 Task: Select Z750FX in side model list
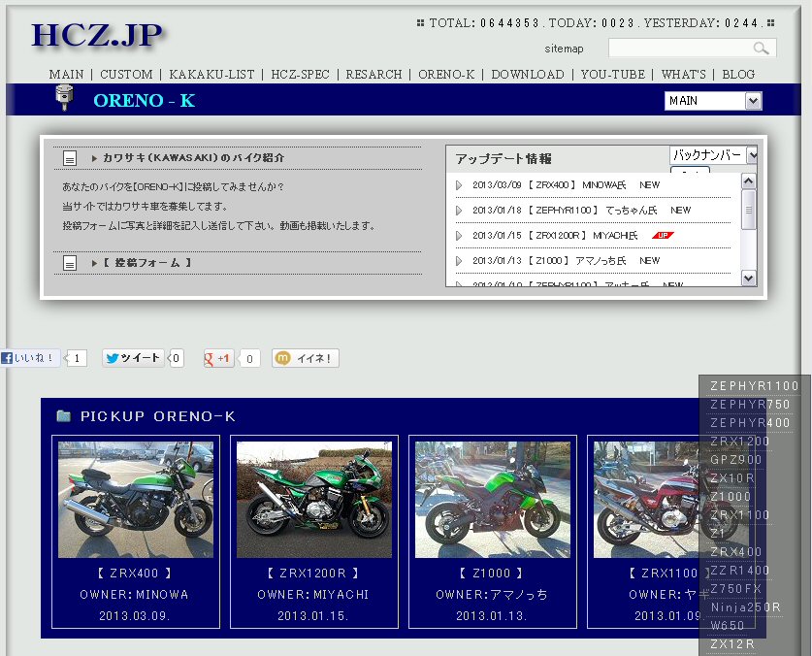pos(736,589)
